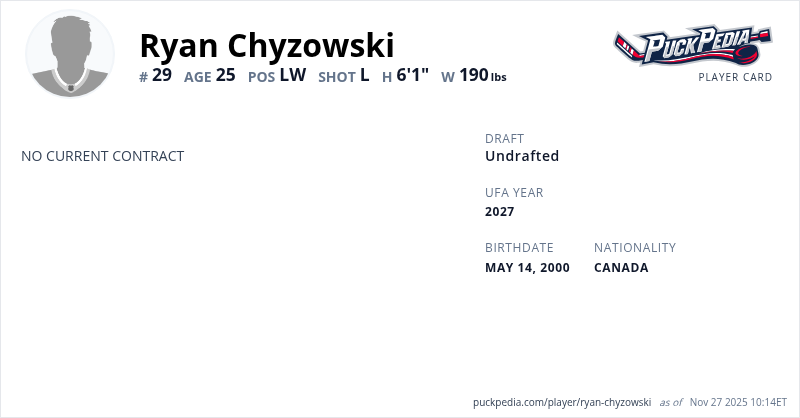The image size is (800, 418).
Task: Click the birthdate MAY 14, 2000
Action: click(527, 267)
